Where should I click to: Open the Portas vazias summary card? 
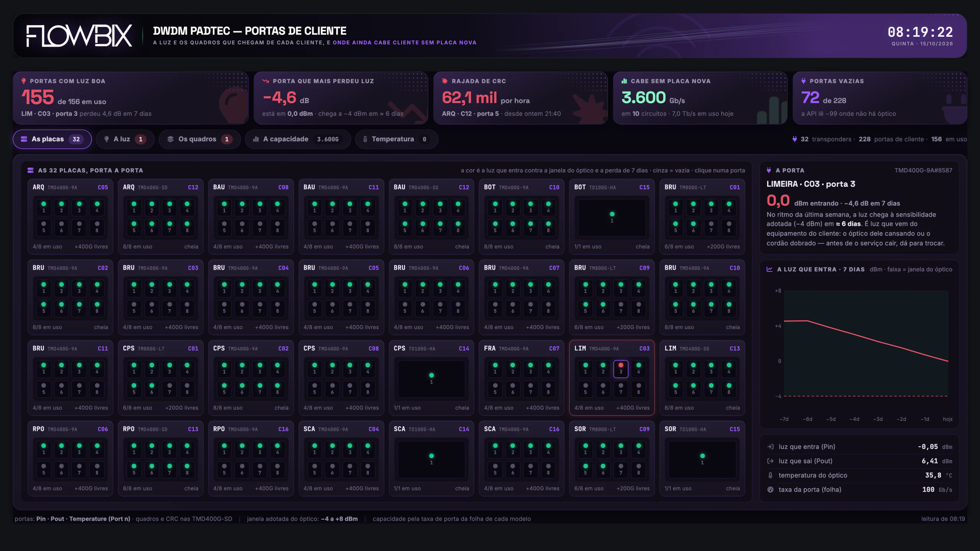click(x=880, y=98)
